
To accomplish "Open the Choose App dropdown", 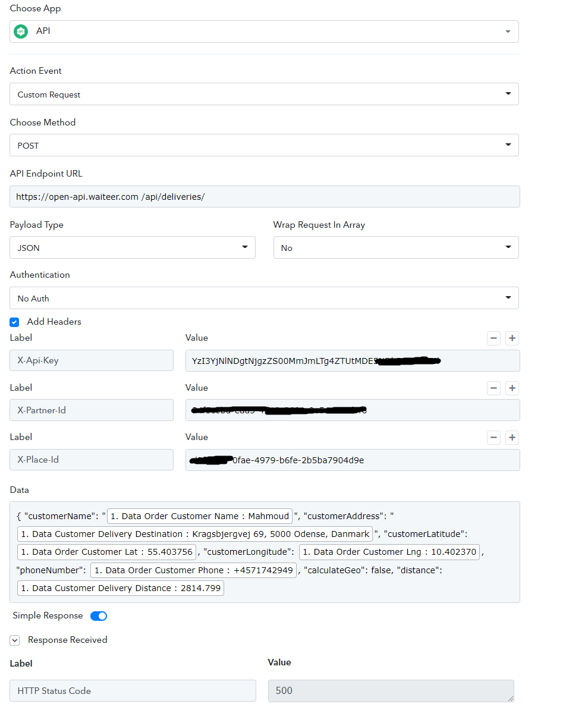I will click(265, 32).
